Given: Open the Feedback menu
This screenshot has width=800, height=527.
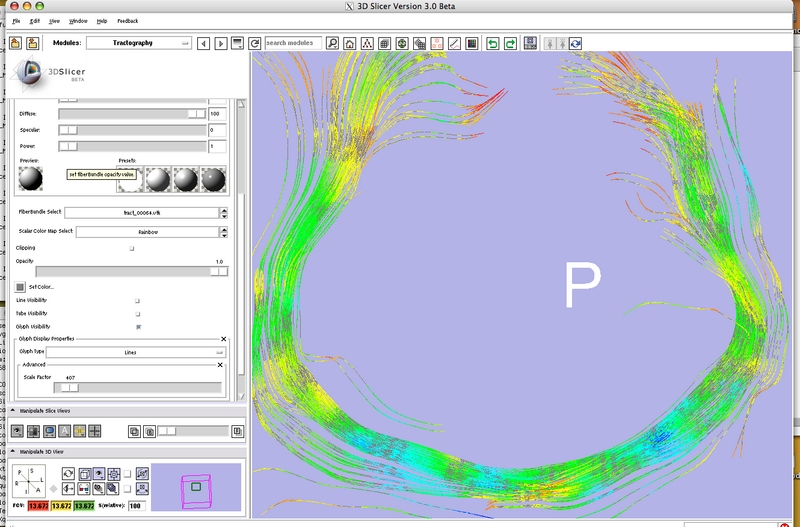Looking at the screenshot, I should pyautogui.click(x=128, y=20).
